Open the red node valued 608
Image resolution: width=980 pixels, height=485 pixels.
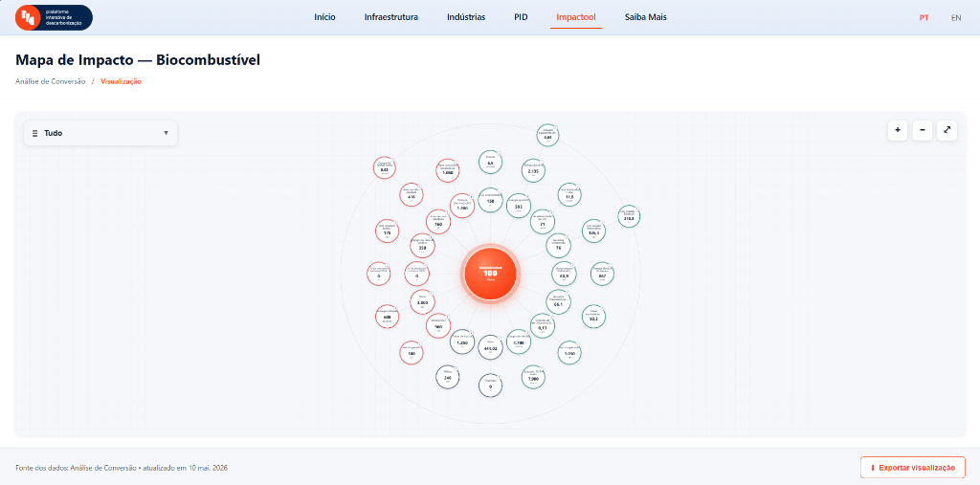coord(387,317)
